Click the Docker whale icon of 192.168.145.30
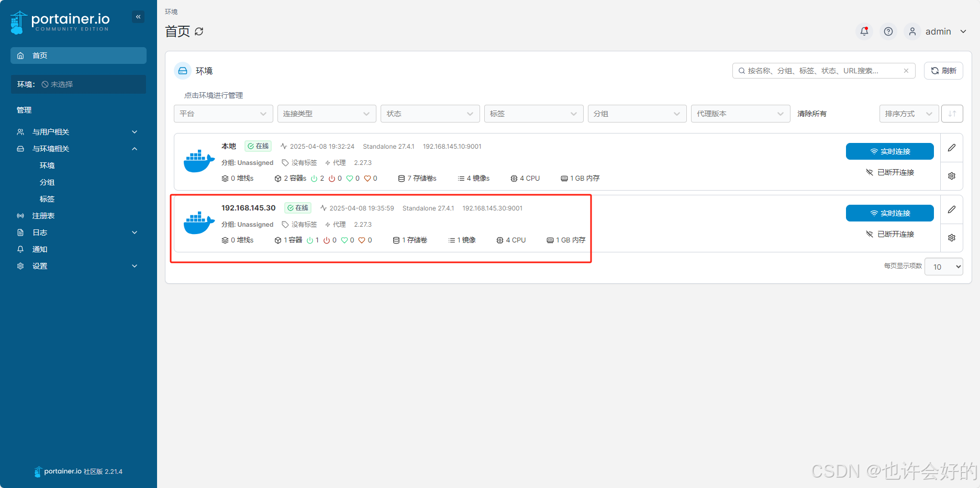Screen dimensions: 980x488 199,223
